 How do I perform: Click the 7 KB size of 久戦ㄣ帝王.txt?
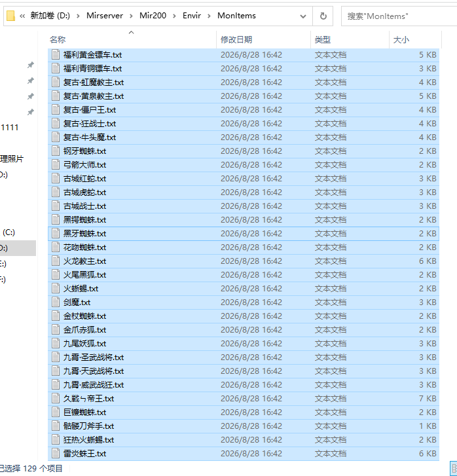click(428, 399)
